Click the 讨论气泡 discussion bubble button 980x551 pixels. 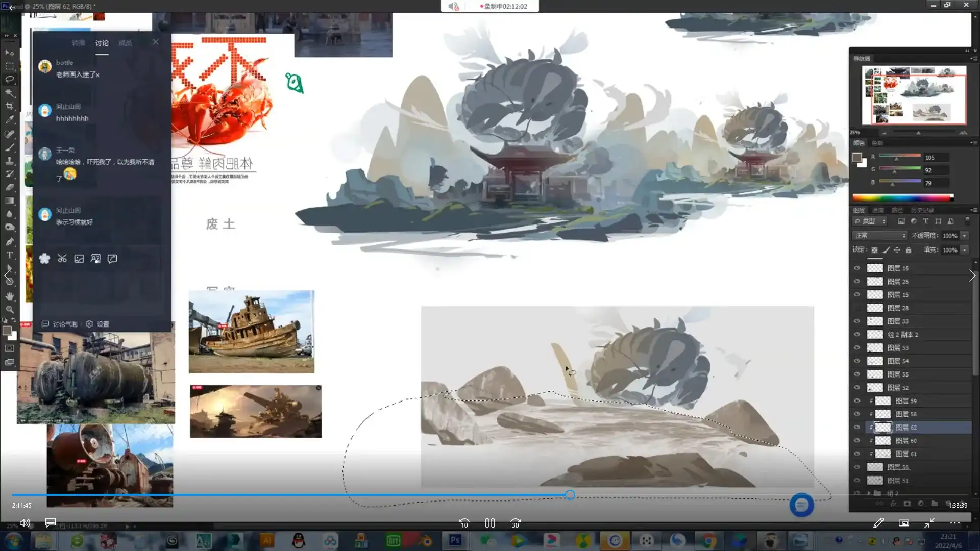click(63, 324)
